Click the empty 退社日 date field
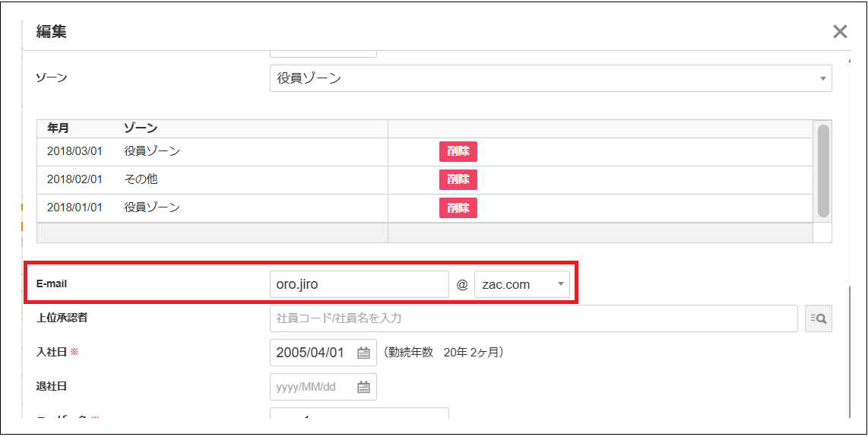 [x=312, y=387]
